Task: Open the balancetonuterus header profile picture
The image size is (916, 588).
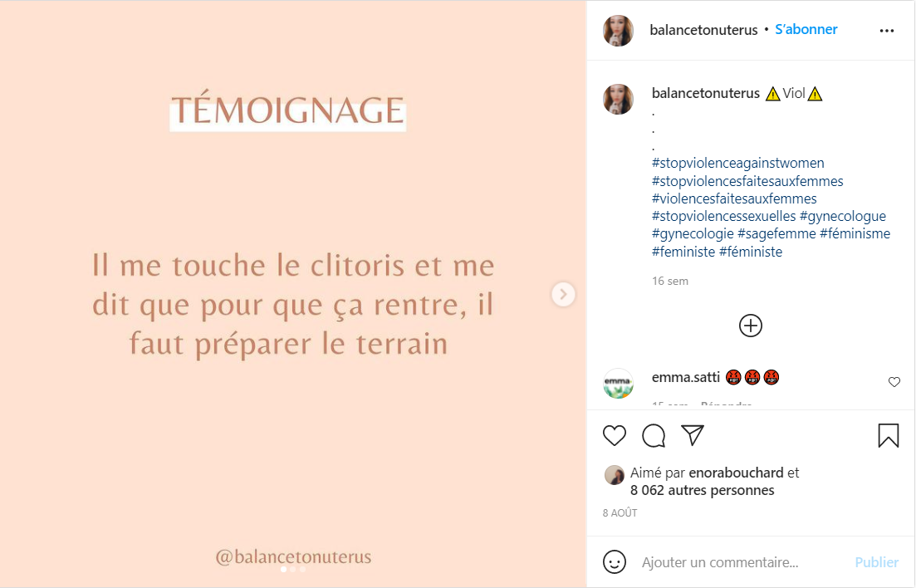Action: 618,31
